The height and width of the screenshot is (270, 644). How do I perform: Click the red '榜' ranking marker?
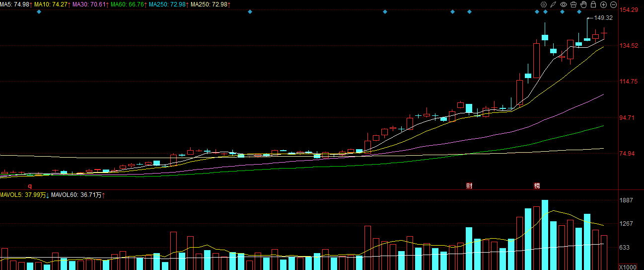point(537,186)
